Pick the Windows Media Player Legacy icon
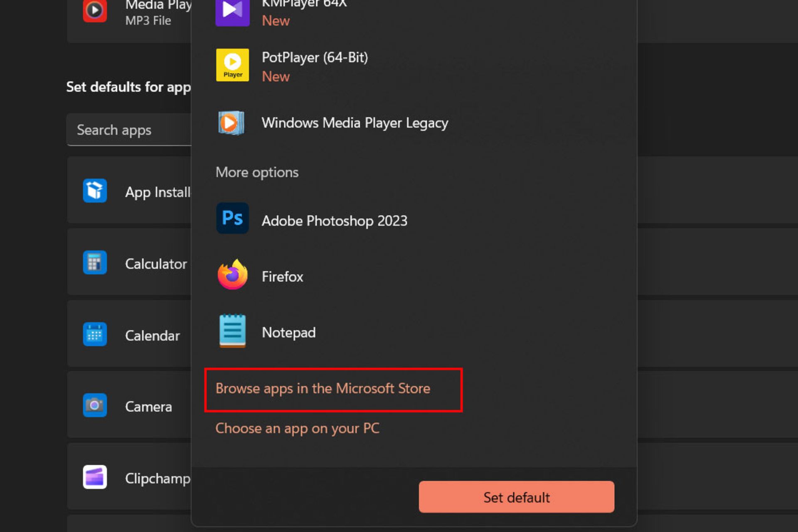This screenshot has width=798, height=532. pyautogui.click(x=232, y=123)
